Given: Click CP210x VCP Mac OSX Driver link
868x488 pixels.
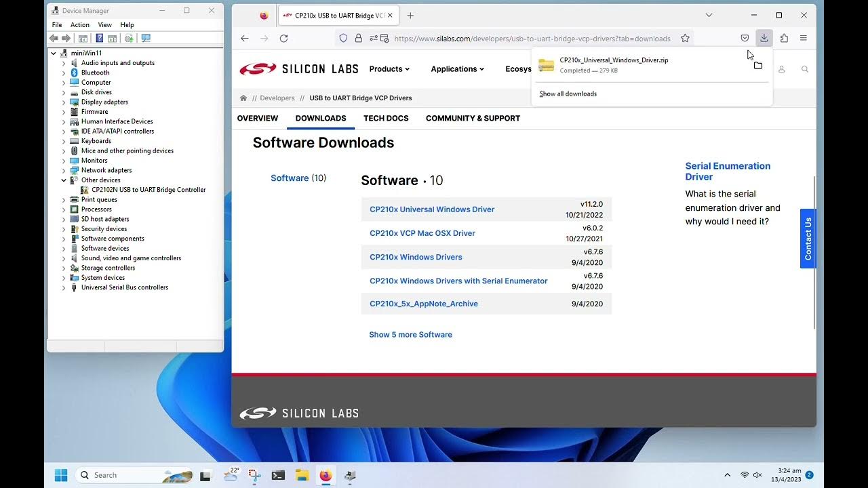Looking at the screenshot, I should (x=422, y=233).
